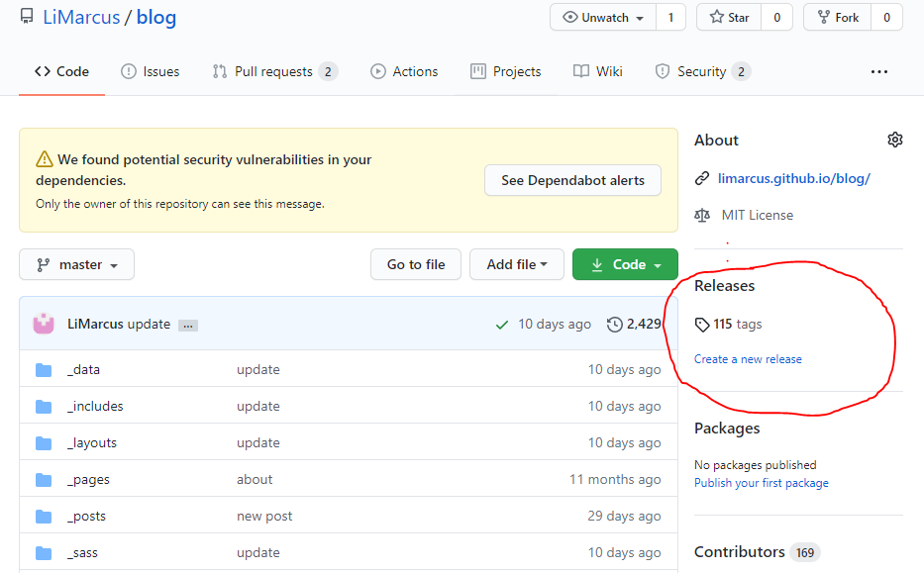Open the Pull requests tab
Image resolution: width=924 pixels, height=573 pixels.
point(274,72)
